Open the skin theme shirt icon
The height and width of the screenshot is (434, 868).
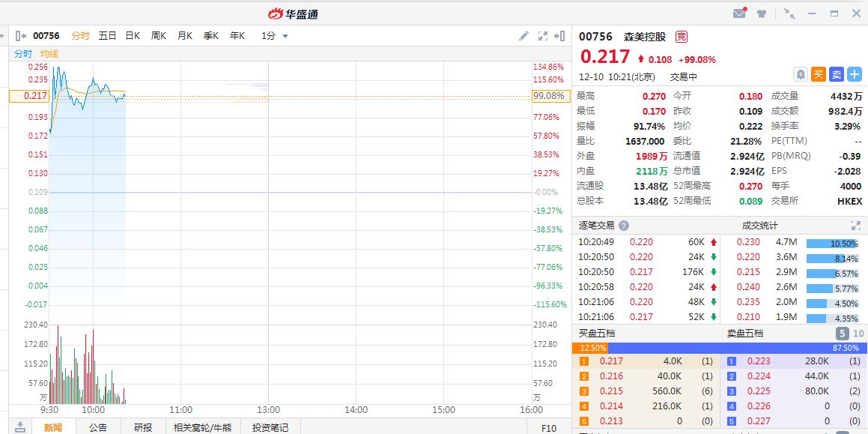762,13
